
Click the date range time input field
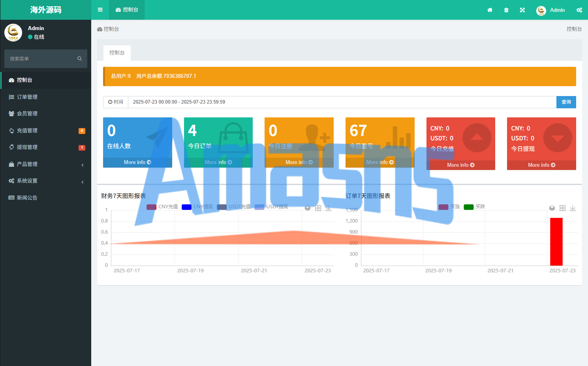[342, 102]
